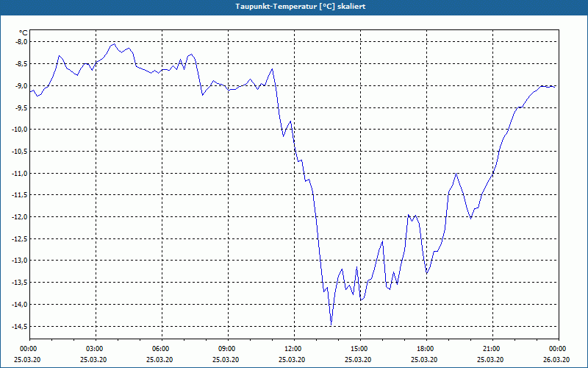This screenshot has width=588, height=368.
Task: Select the 25.03.20 date under 21:00
Action: click(490, 359)
